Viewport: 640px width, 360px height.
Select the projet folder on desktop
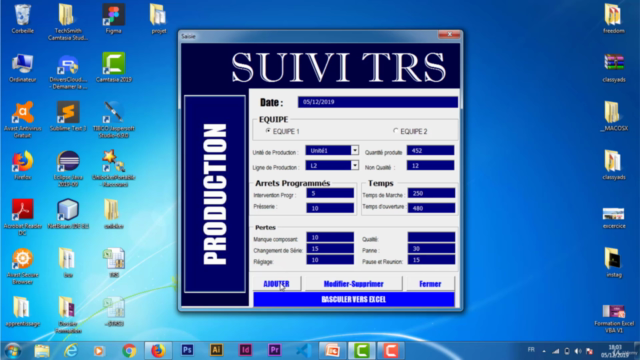coord(158,19)
